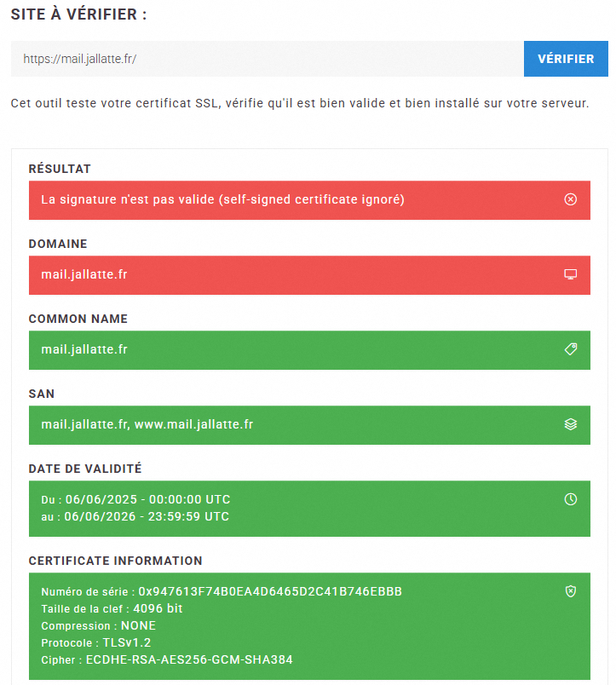Click the shield icon in Certificate Information
The width and height of the screenshot is (616, 685).
[x=571, y=591]
